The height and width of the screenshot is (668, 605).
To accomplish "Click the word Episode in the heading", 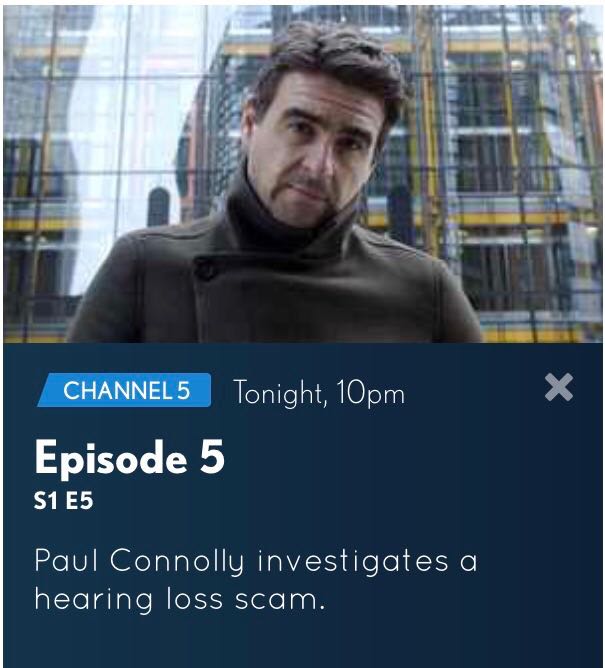I will click(x=111, y=458).
